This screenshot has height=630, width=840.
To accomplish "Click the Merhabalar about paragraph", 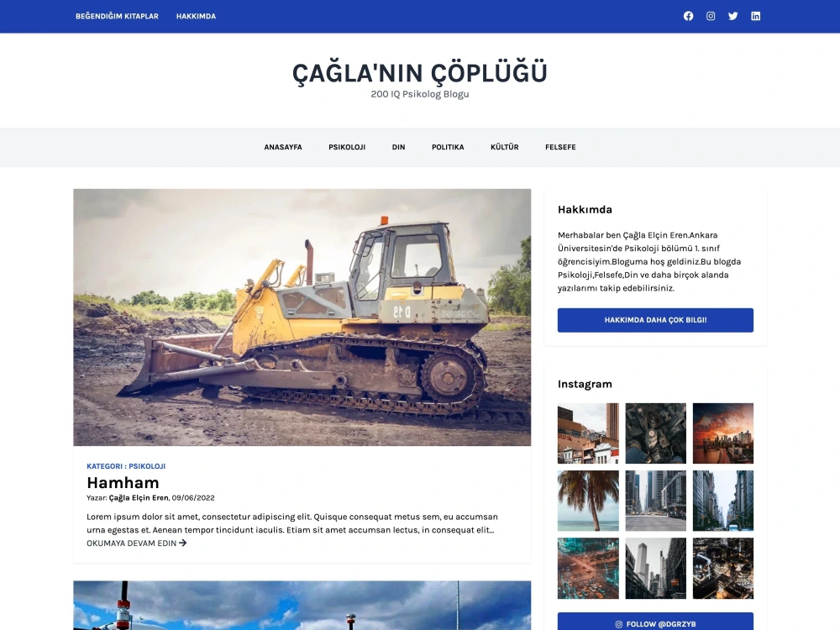I will (649, 261).
